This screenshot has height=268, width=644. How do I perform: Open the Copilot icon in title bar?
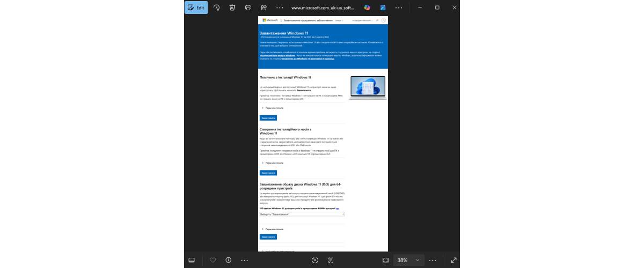[367, 8]
